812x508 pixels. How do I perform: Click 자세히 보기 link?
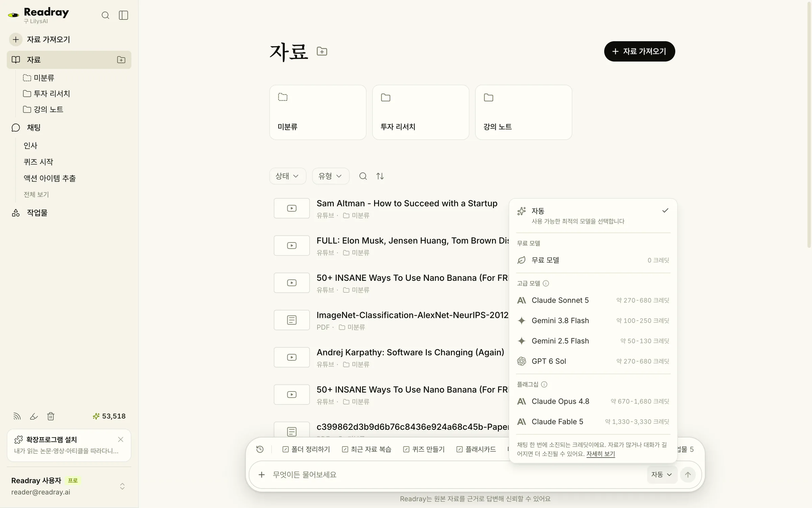coord(601,454)
